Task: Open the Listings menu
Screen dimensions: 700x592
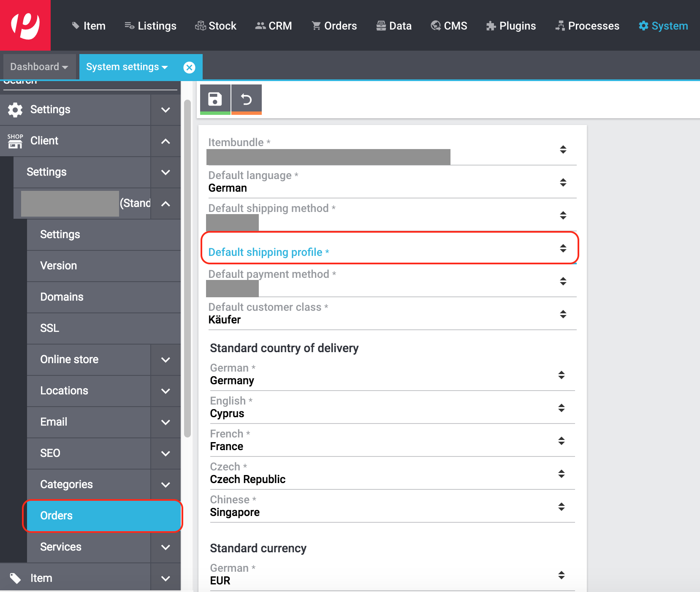Action: pos(151,26)
